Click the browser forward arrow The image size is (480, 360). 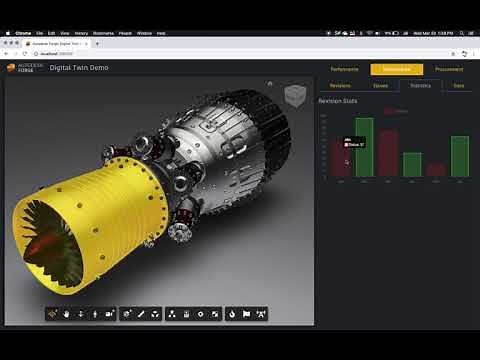tap(15, 54)
